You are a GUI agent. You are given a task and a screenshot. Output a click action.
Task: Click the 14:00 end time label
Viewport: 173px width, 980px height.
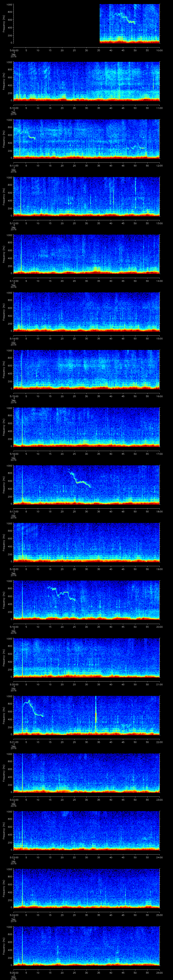pyautogui.click(x=159, y=281)
